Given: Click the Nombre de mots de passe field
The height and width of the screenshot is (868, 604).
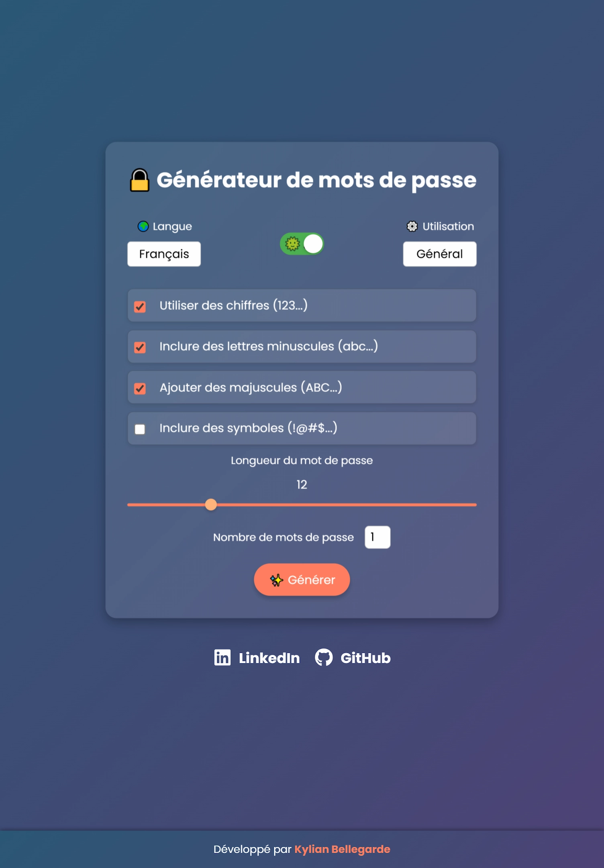Looking at the screenshot, I should 377,537.
